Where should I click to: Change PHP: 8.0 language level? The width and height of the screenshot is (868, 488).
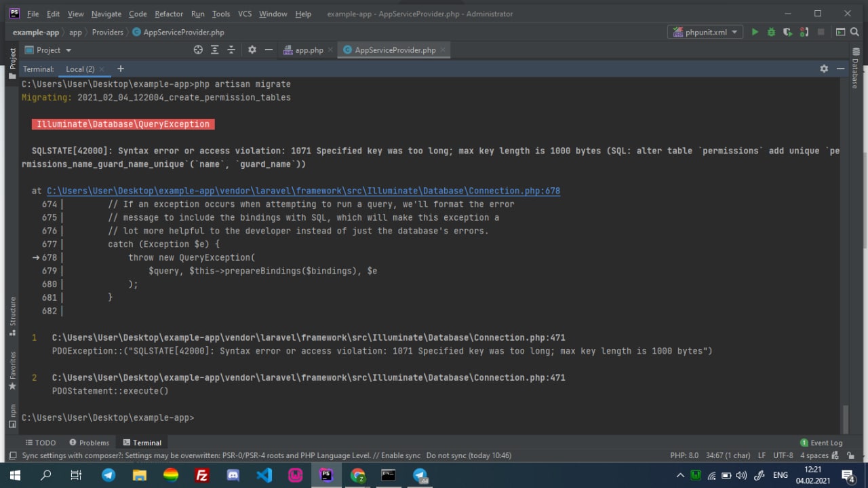click(x=684, y=455)
